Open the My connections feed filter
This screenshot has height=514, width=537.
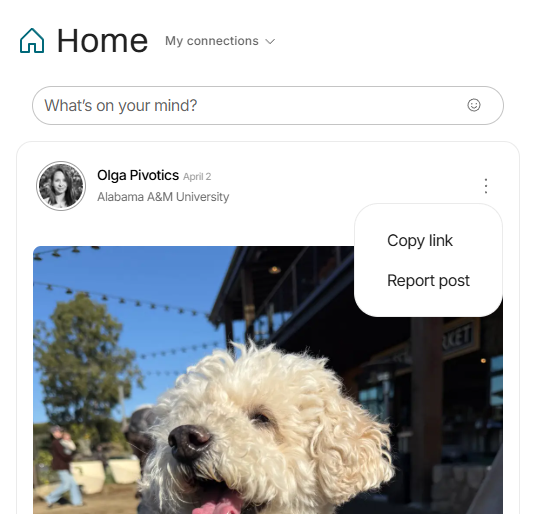[x=220, y=41]
